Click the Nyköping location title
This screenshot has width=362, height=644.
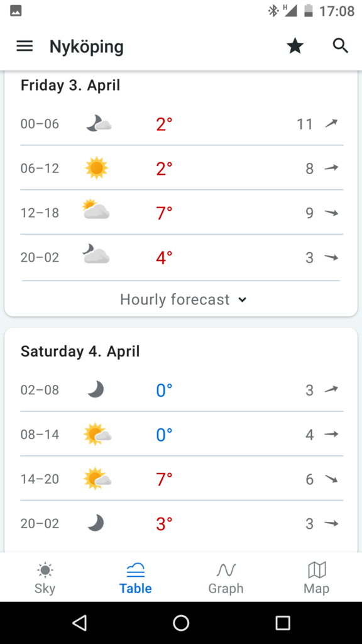tap(86, 46)
